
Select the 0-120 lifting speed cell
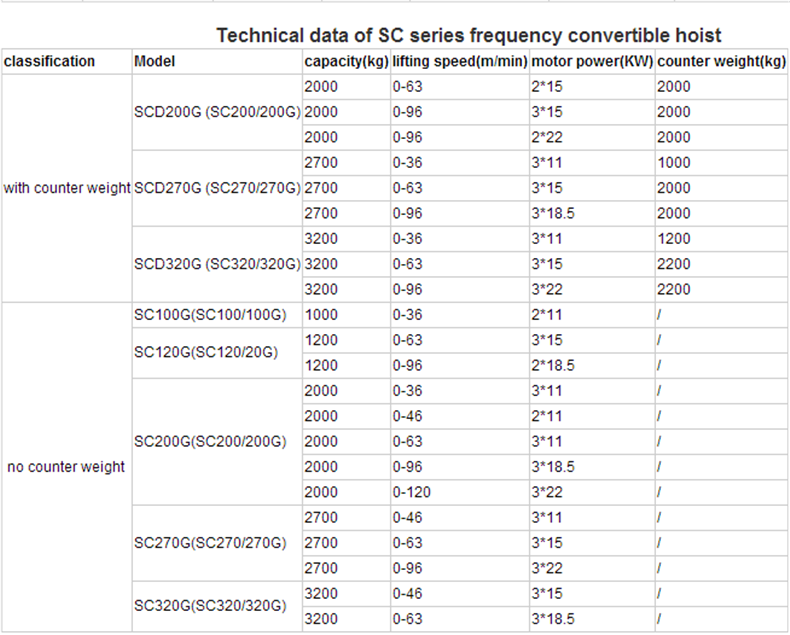pos(412,491)
